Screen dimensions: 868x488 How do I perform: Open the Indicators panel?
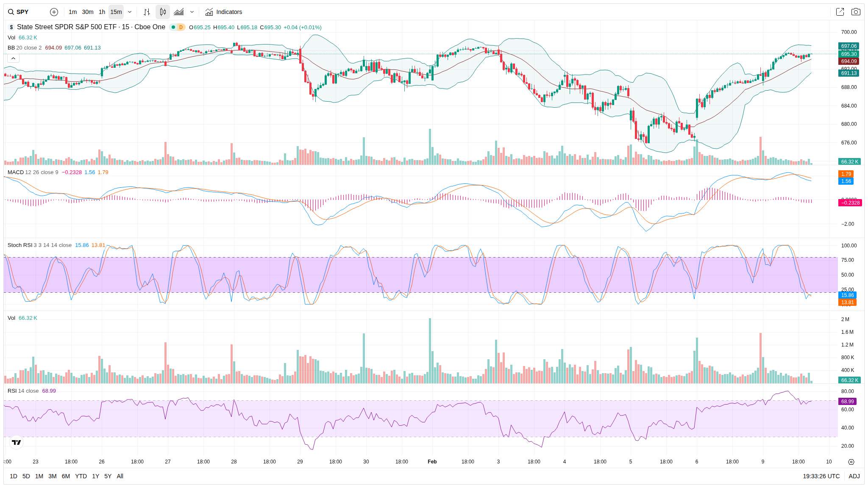pyautogui.click(x=224, y=12)
